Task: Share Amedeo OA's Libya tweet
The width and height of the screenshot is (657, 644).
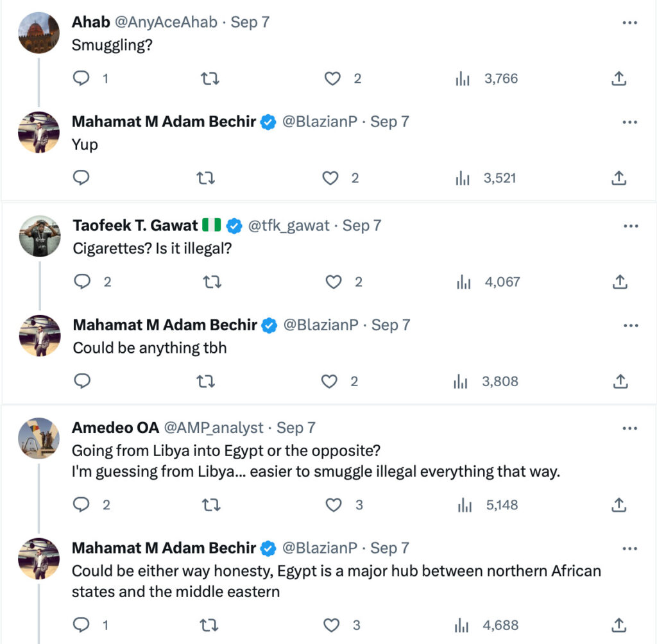Action: click(x=619, y=505)
